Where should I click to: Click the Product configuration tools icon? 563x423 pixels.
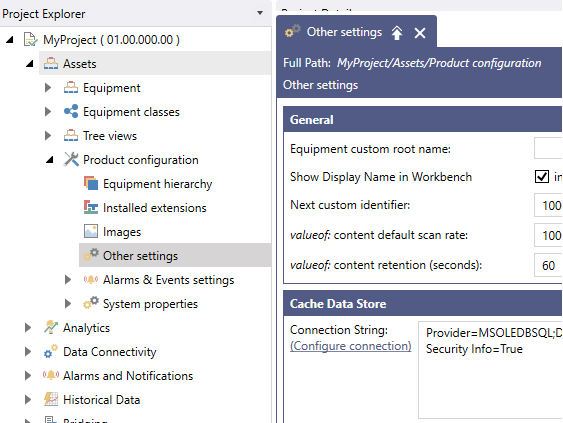click(x=71, y=159)
